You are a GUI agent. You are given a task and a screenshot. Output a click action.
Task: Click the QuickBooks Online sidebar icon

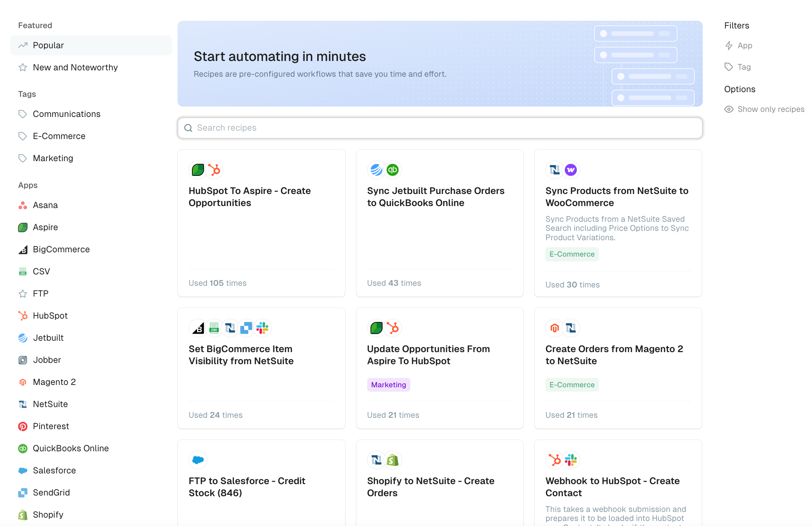22,448
